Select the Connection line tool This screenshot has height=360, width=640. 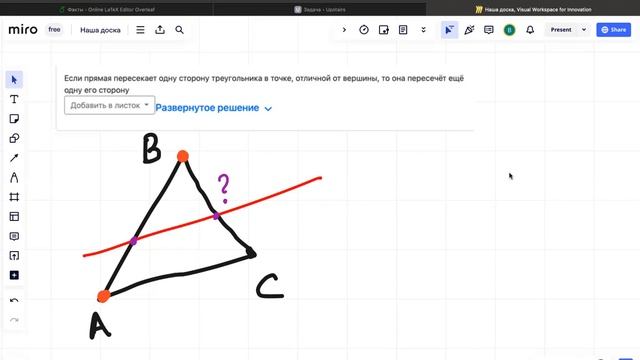click(14, 158)
